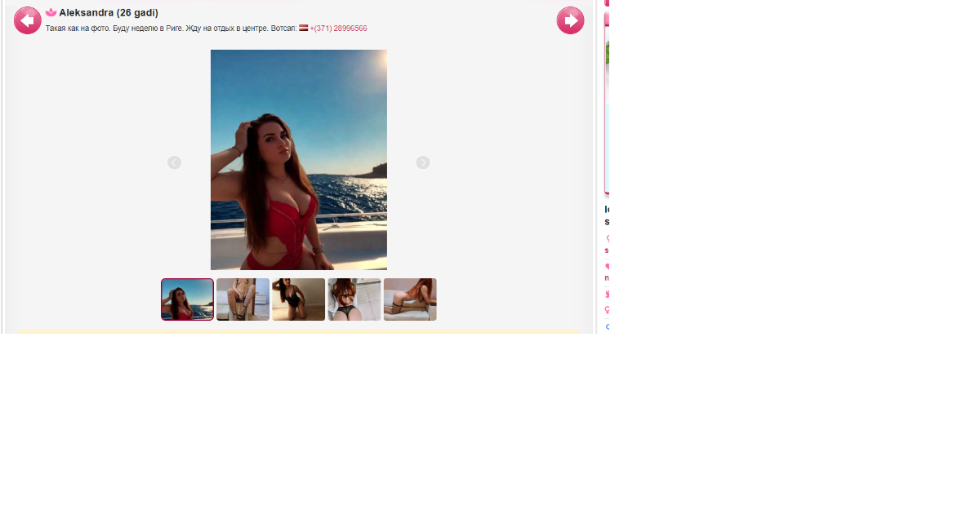Screen dimensions: 980x519
Task: Select the second gallery thumbnail
Action: tap(243, 299)
